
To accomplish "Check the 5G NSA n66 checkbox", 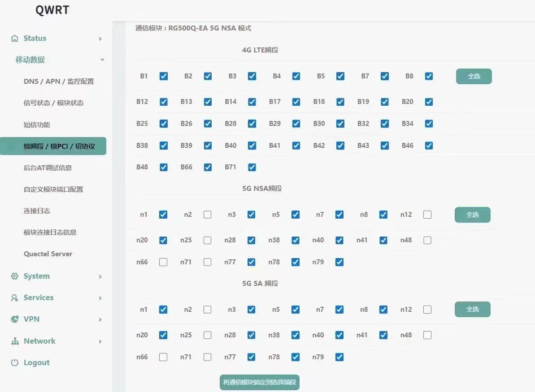I will point(163,262).
